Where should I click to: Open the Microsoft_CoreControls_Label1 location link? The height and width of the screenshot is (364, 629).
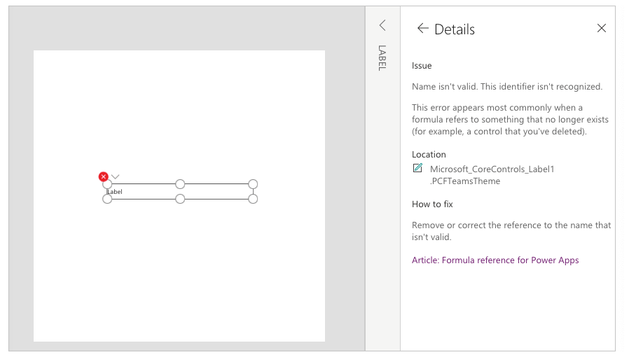(x=492, y=169)
